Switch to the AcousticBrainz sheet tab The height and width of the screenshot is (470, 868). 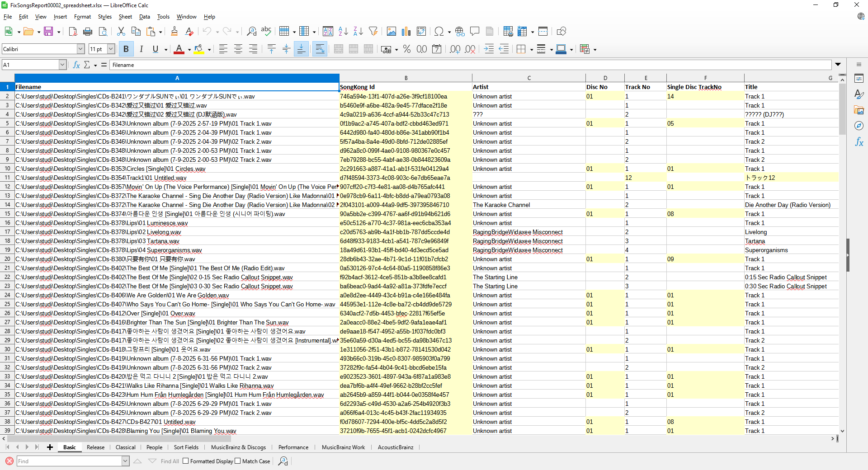(x=396, y=447)
